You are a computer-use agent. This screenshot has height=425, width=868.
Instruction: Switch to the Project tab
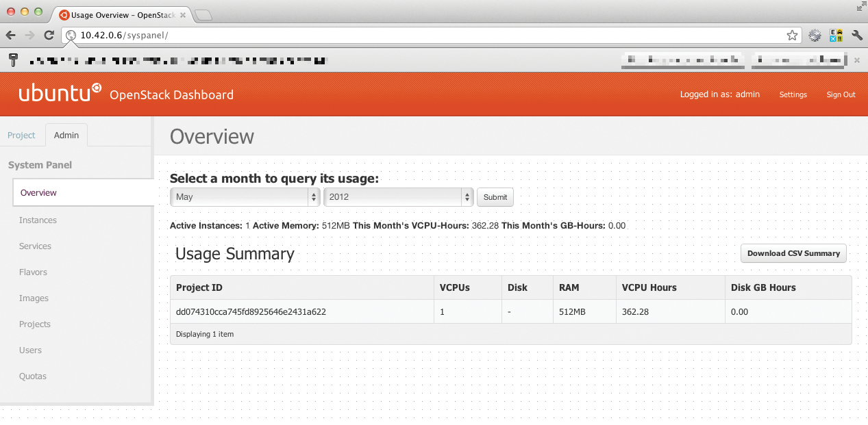21,135
